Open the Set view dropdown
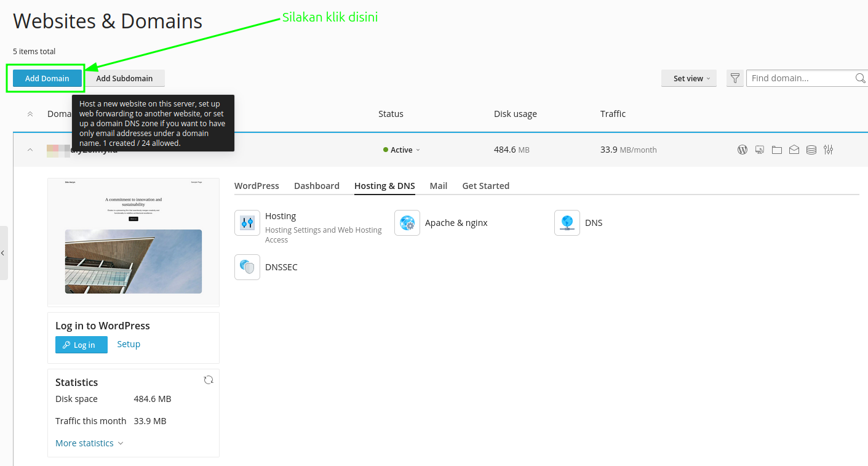868x466 pixels. (x=689, y=78)
